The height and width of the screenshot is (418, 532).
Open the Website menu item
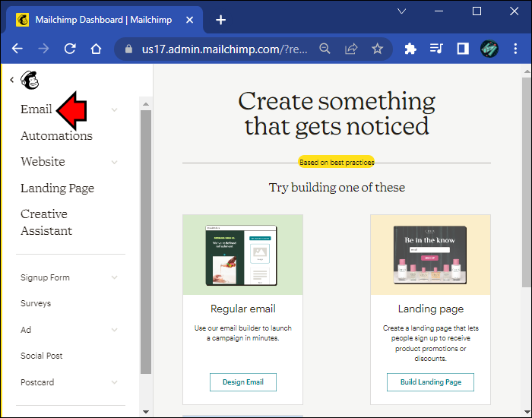(43, 162)
